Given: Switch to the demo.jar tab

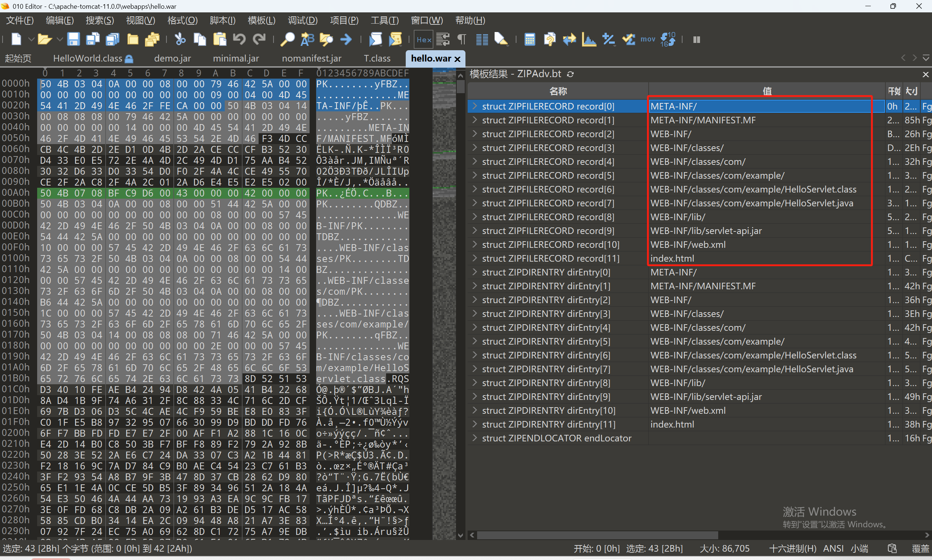Looking at the screenshot, I should click(172, 59).
